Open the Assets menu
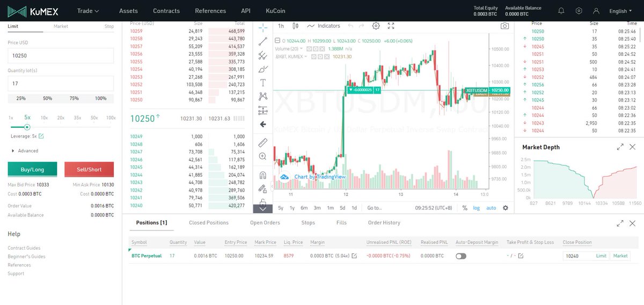The height and width of the screenshot is (305, 644). pyautogui.click(x=128, y=11)
